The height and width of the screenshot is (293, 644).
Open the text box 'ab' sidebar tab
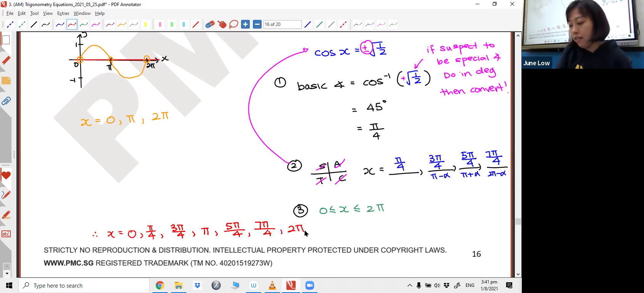[x=6, y=234]
